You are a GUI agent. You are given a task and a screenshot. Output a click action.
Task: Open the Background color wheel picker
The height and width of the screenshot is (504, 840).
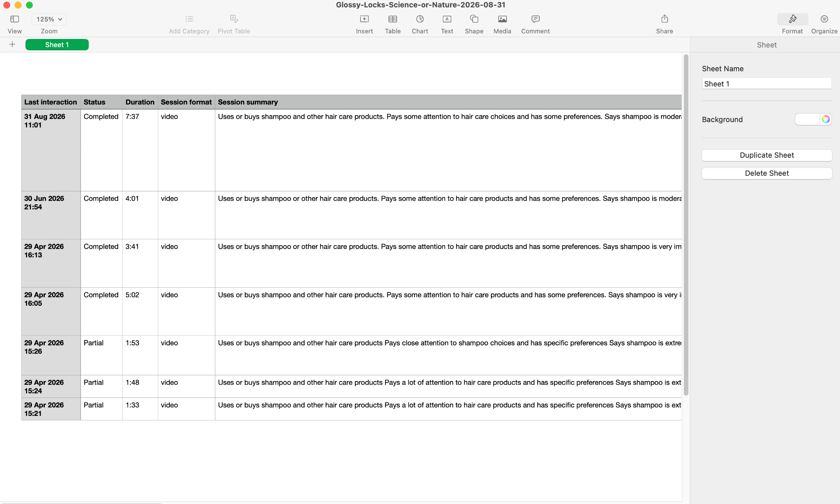826,119
